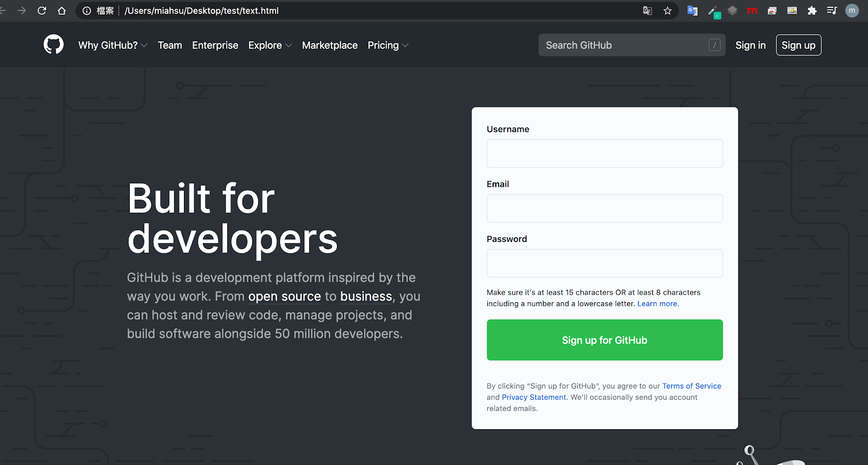This screenshot has height=465, width=868.
Task: Click the image downloader extension icon
Action: pos(792,10)
